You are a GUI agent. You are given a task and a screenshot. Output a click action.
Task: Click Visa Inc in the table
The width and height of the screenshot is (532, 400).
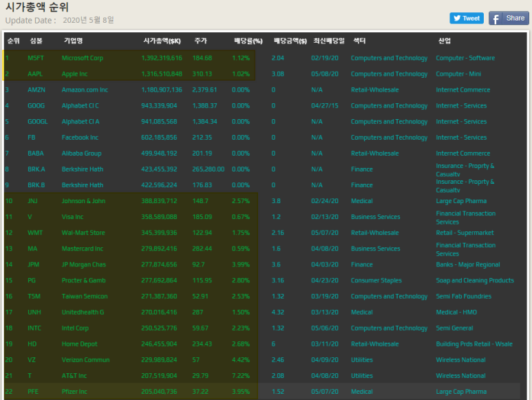[x=72, y=217]
